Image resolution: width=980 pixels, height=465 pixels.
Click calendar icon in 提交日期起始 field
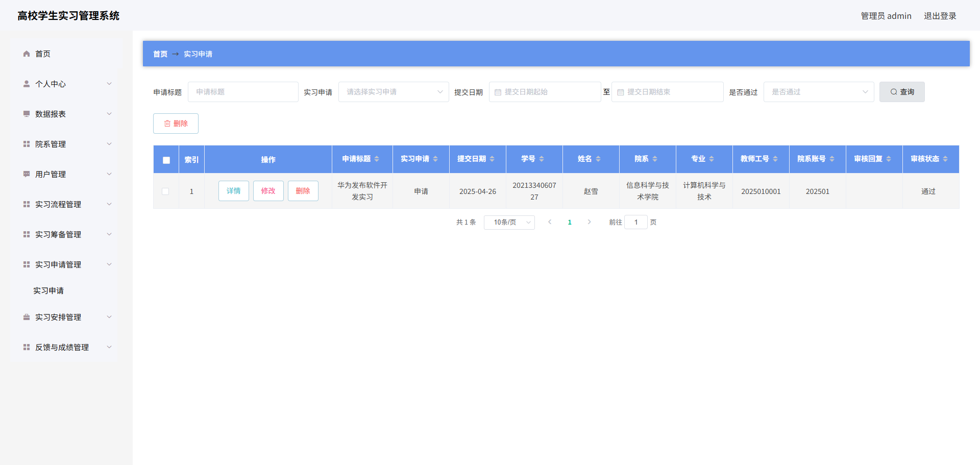(498, 92)
